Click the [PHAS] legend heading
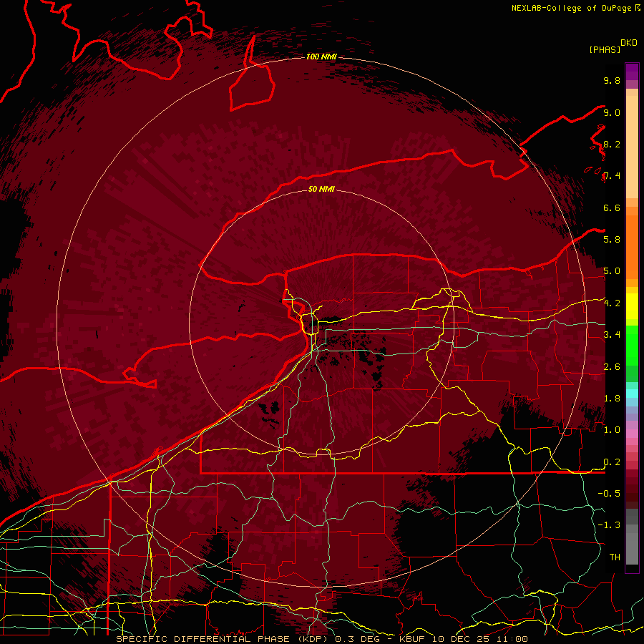Image resolution: width=644 pixels, height=644 pixels. (605, 49)
